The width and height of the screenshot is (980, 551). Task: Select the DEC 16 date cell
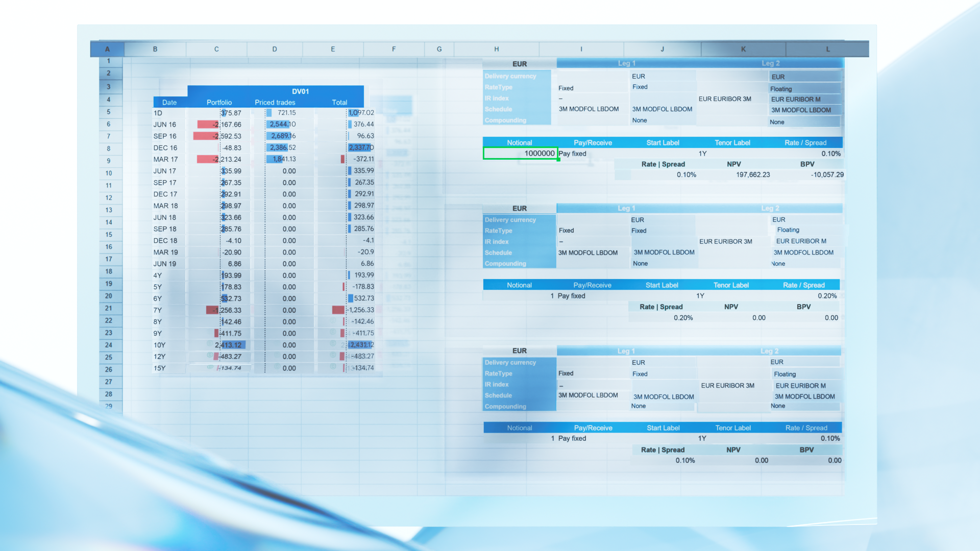coord(165,148)
